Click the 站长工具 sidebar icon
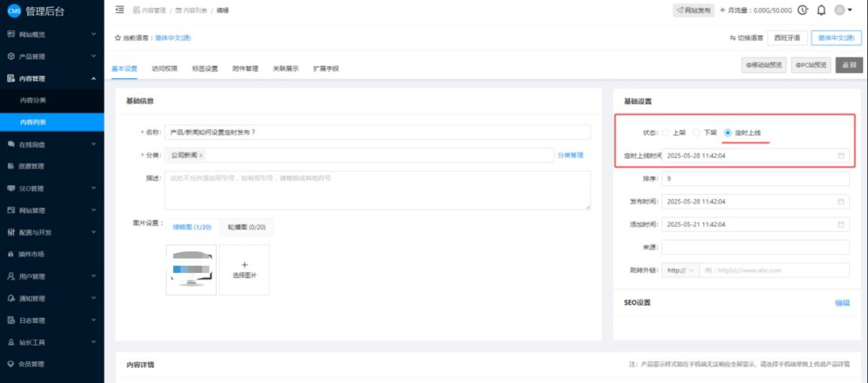The image size is (868, 383). [11, 343]
